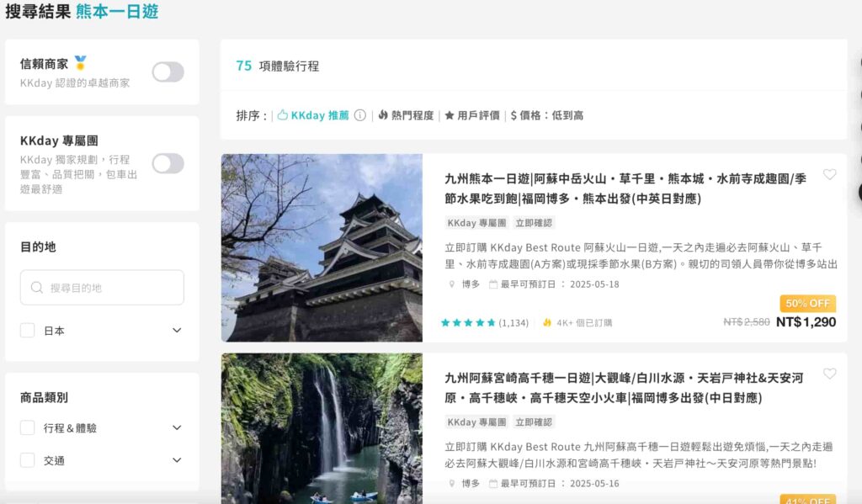This screenshot has height=504, width=862.
Task: Click the 熊本一日遊 search term heading
Action: tap(117, 12)
